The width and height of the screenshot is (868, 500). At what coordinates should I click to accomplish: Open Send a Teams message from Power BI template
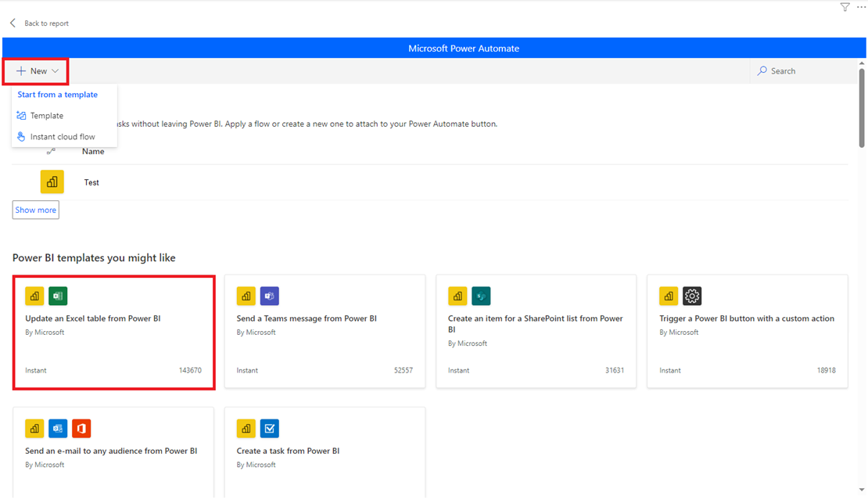click(x=325, y=332)
